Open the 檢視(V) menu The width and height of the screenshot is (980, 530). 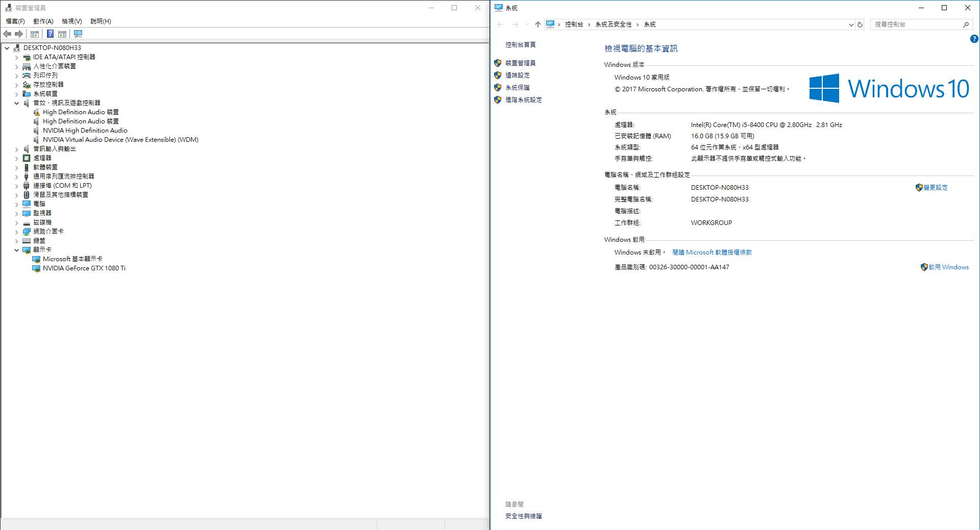tap(71, 21)
